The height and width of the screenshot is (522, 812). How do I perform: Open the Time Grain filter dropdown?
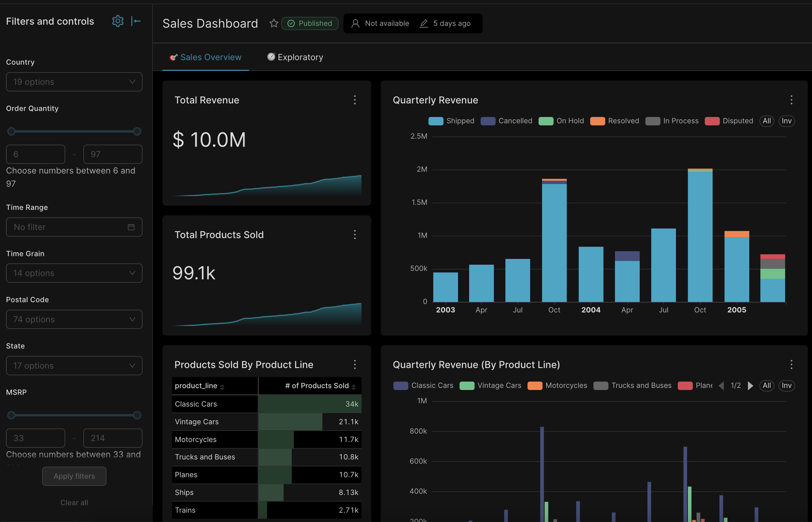[x=74, y=273]
